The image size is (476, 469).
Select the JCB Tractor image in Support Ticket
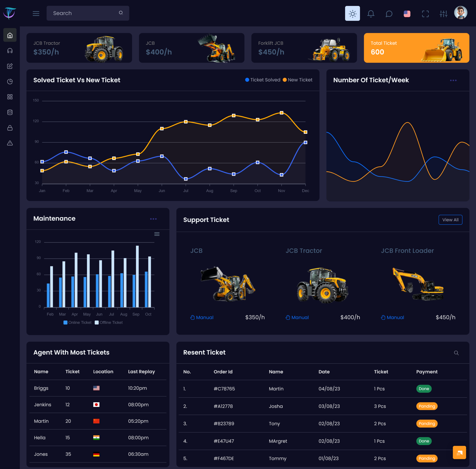pos(322,285)
